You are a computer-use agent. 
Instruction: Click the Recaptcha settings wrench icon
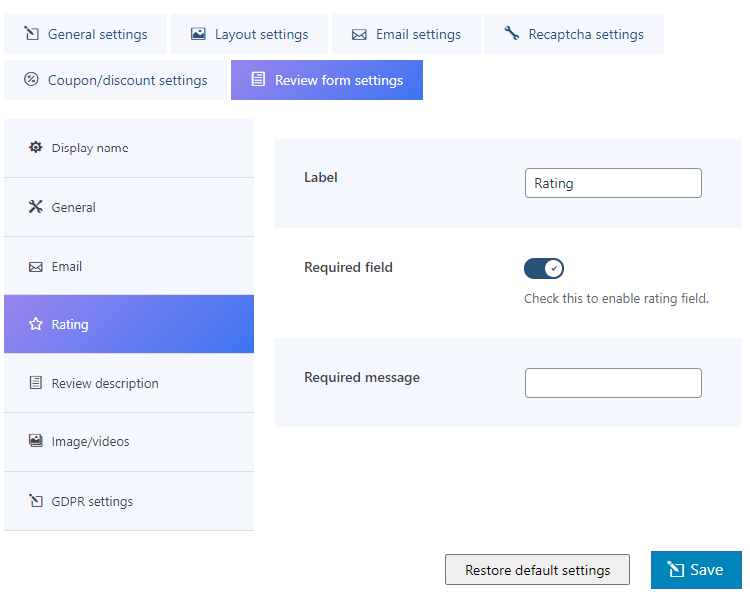tap(512, 33)
